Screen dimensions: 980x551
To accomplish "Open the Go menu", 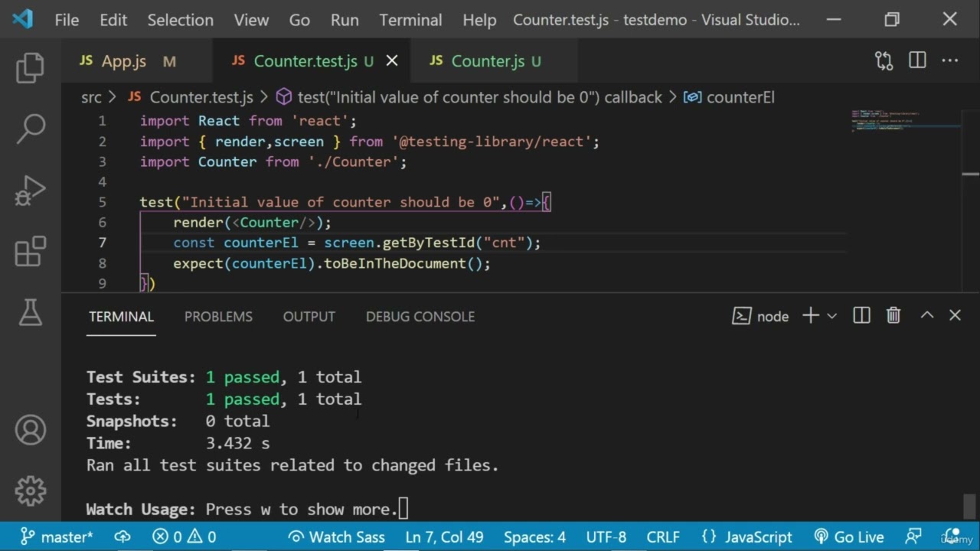I will pyautogui.click(x=299, y=20).
